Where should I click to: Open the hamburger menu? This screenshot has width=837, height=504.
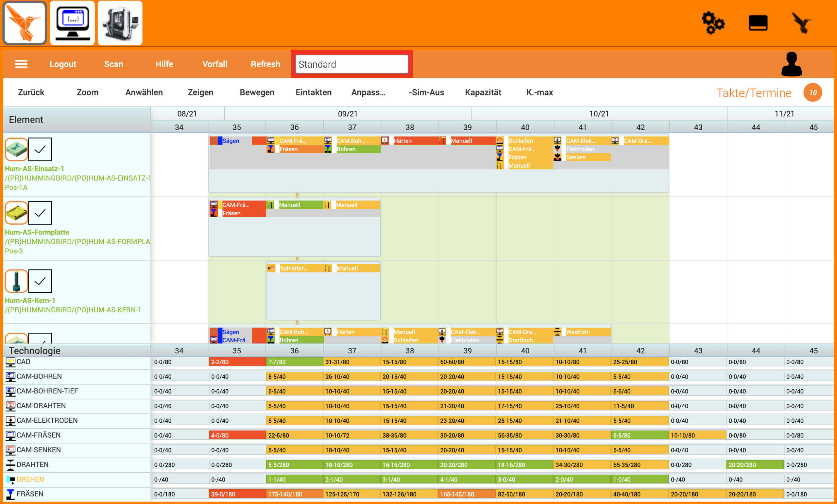tap(21, 64)
